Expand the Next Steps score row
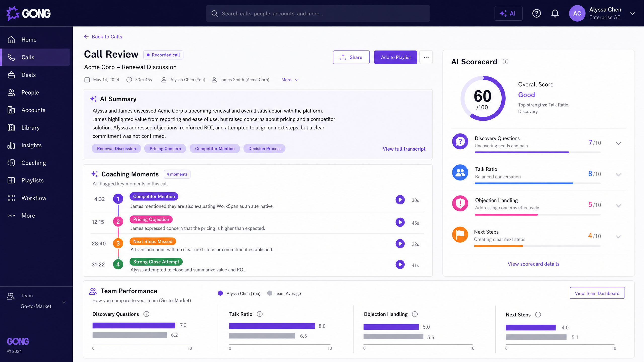Image resolution: width=644 pixels, height=362 pixels. (618, 237)
